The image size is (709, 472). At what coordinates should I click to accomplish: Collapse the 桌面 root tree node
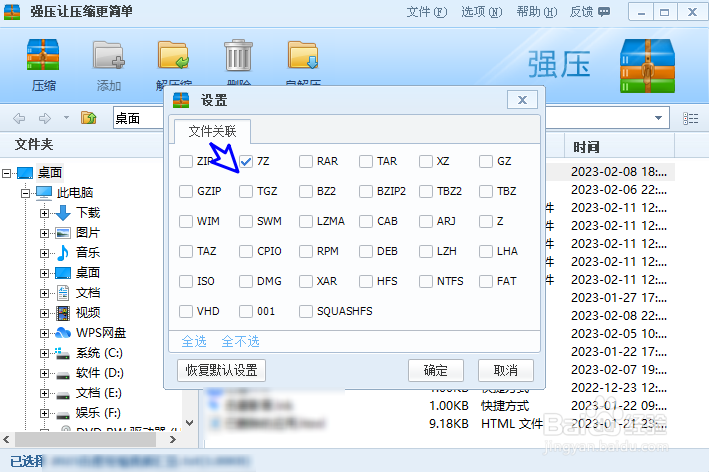[6, 173]
